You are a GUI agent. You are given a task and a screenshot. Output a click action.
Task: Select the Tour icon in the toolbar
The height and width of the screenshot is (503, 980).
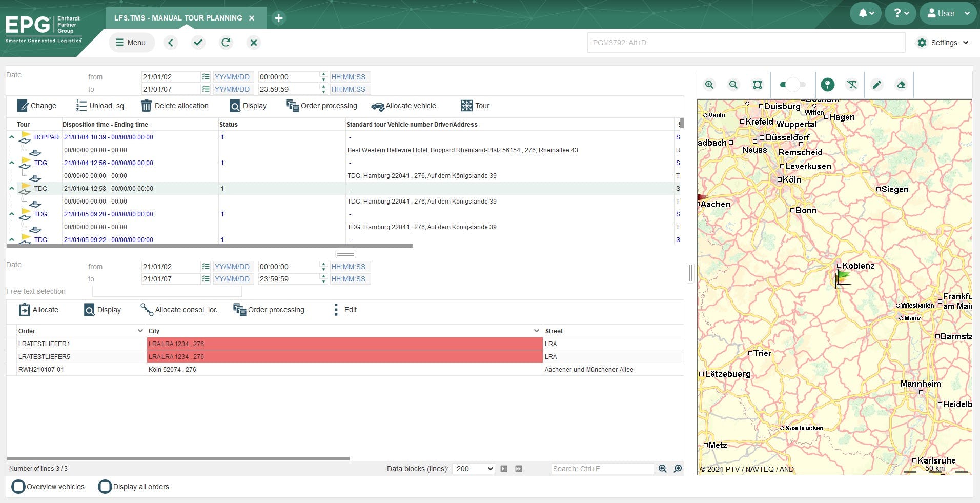(467, 106)
